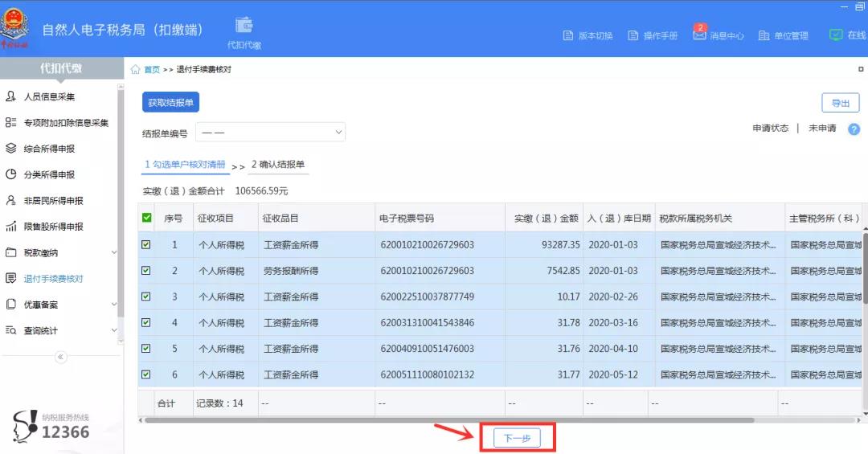Expand the 查询统计 sidebar submenu arrow
This screenshot has height=454, width=868.
[113, 330]
